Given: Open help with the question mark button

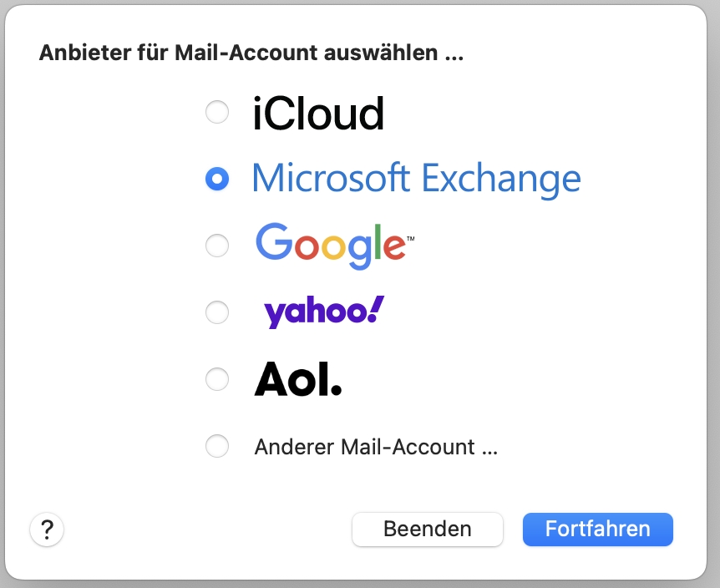Looking at the screenshot, I should click(47, 529).
